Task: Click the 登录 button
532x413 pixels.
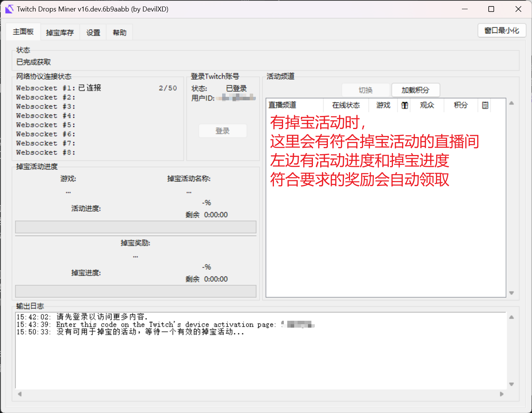Action: (x=223, y=131)
